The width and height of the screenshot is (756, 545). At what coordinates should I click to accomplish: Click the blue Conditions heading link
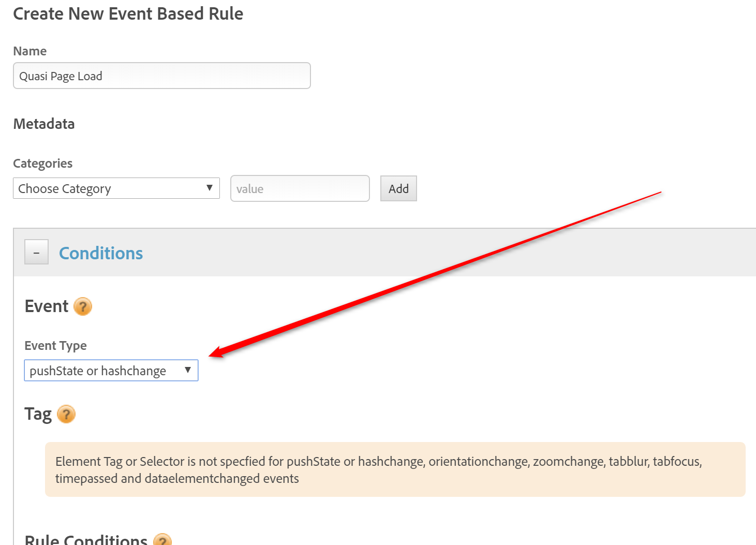101,253
